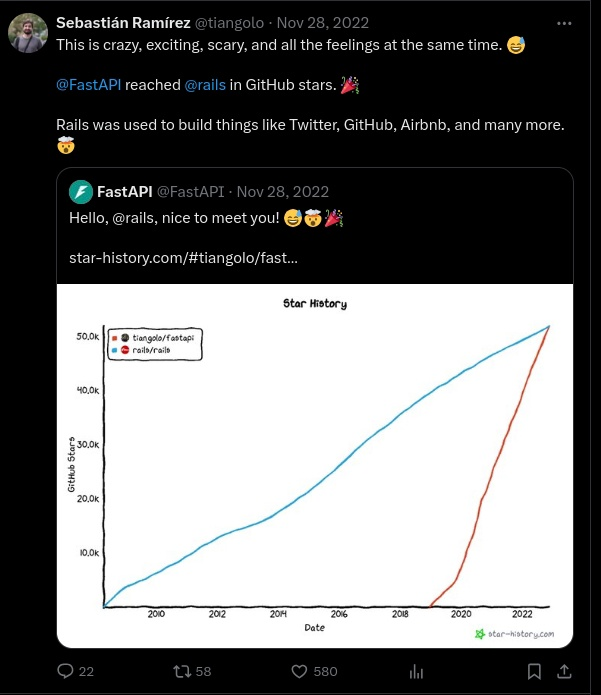Click the reply speech bubble icon
This screenshot has height=695, width=601.
pyautogui.click(x=66, y=671)
